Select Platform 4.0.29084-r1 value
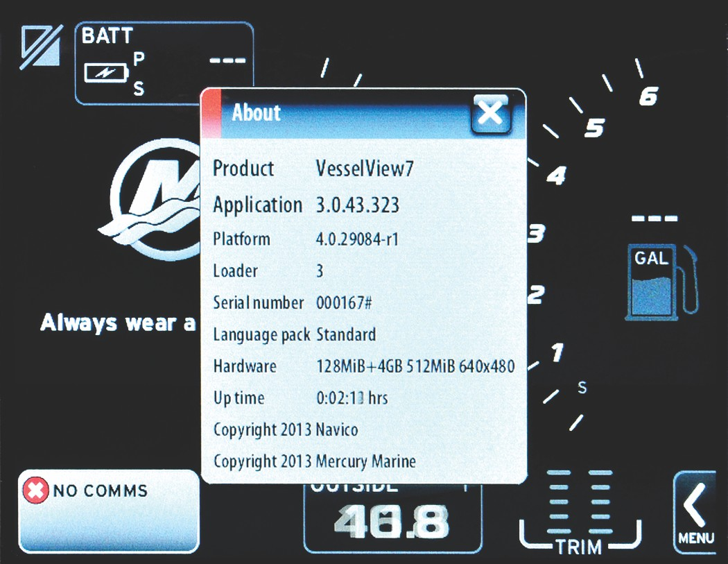The image size is (728, 564). 356,239
